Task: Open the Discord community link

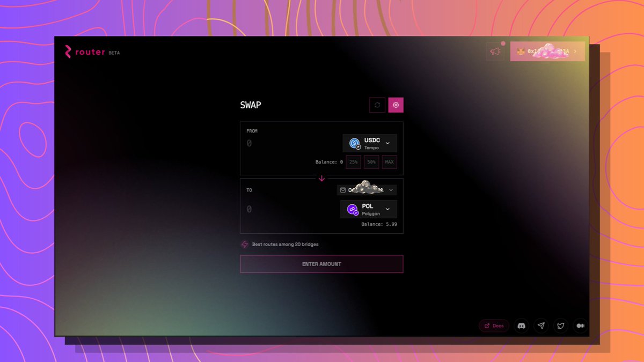Action: pos(522,326)
